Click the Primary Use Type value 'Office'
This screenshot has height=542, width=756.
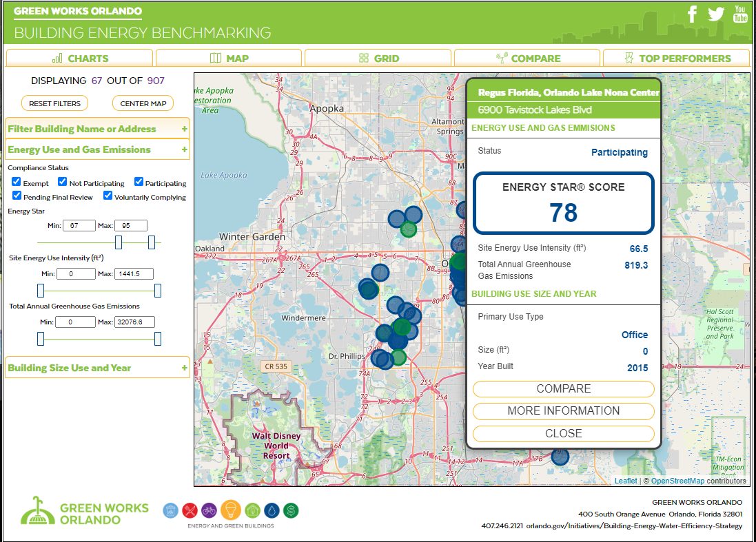tap(635, 334)
